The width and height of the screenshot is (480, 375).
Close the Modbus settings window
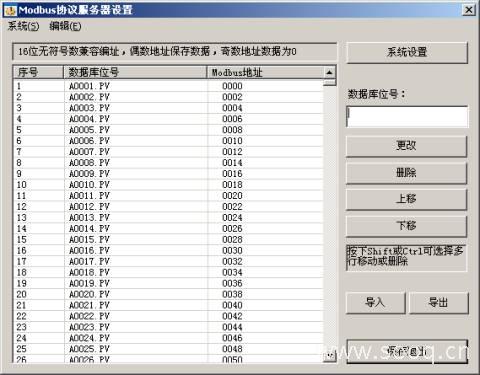tap(469, 10)
